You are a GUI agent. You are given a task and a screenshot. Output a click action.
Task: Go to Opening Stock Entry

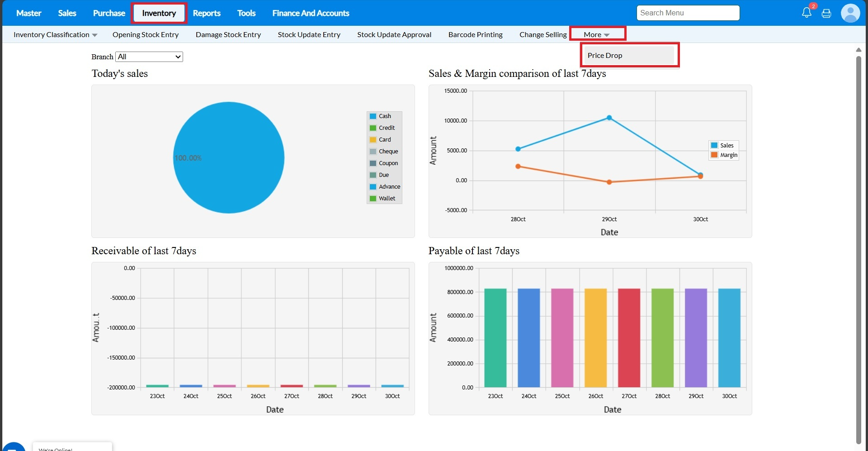(x=146, y=35)
